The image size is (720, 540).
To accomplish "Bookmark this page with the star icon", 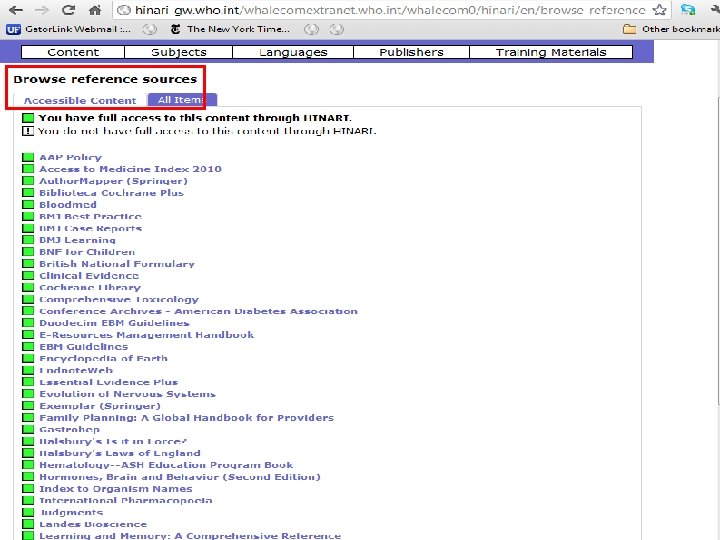I will coord(659,10).
